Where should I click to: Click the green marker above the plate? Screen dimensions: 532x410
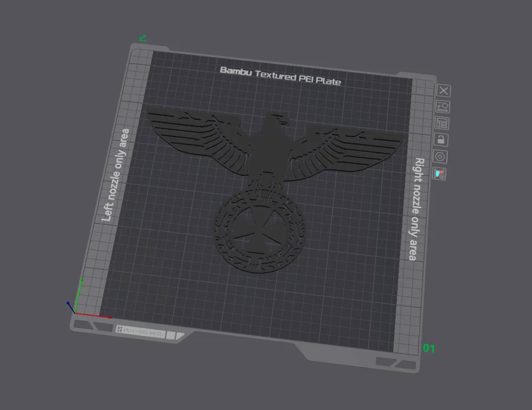(143, 37)
